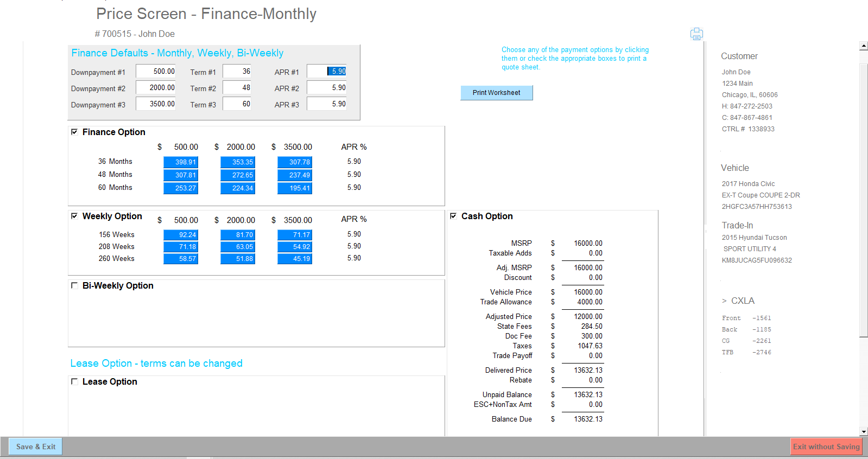Click the scroll up arrow of the vertical scrollbar

point(864,46)
